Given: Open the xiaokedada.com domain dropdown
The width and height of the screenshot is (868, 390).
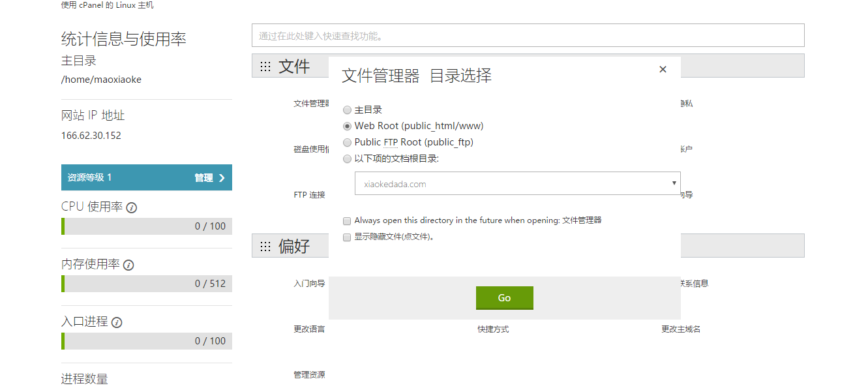Looking at the screenshot, I should (517, 184).
